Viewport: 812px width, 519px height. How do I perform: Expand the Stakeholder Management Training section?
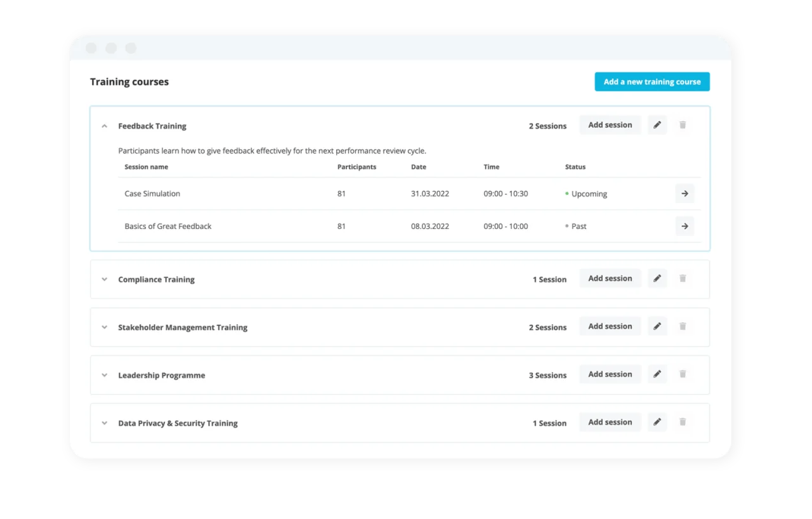coord(105,327)
